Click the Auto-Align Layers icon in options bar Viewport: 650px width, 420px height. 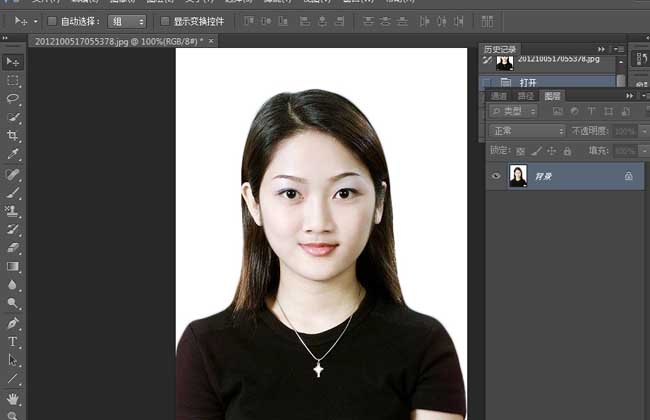487,21
